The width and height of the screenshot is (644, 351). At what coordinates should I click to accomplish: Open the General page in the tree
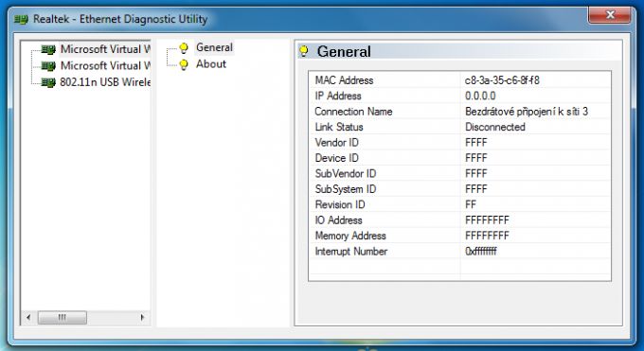point(214,47)
